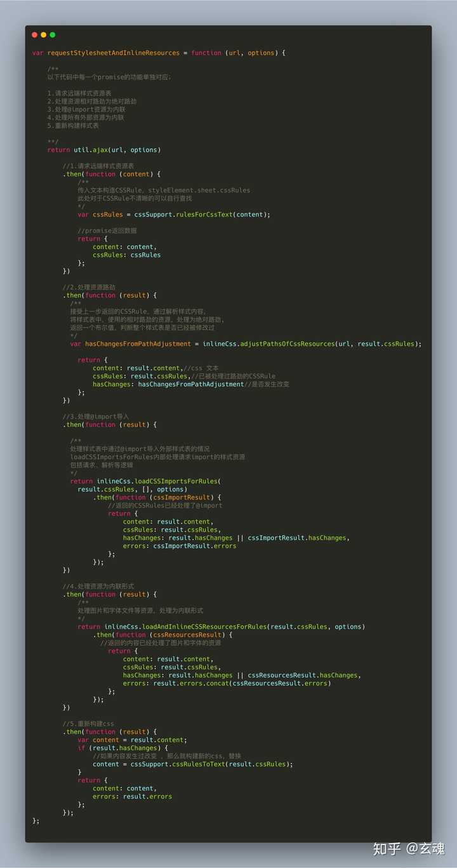Click the green maximize dot
457x868 pixels.
tap(53, 35)
